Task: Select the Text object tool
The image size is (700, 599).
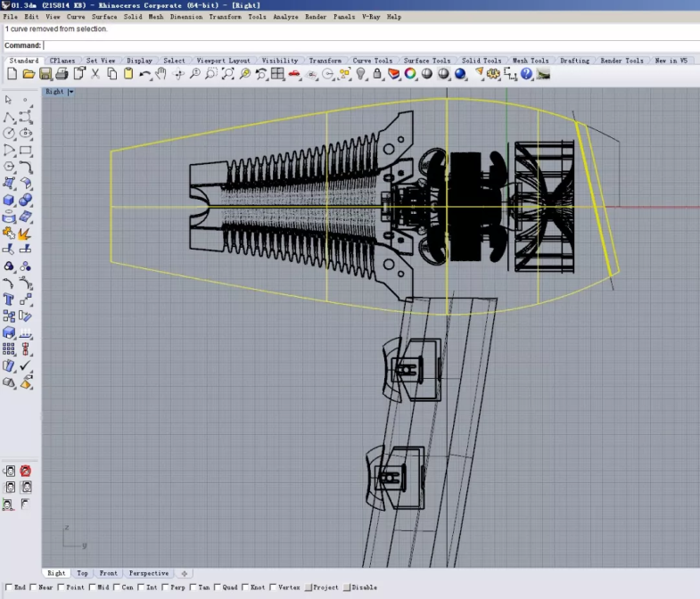Action: [x=10, y=299]
